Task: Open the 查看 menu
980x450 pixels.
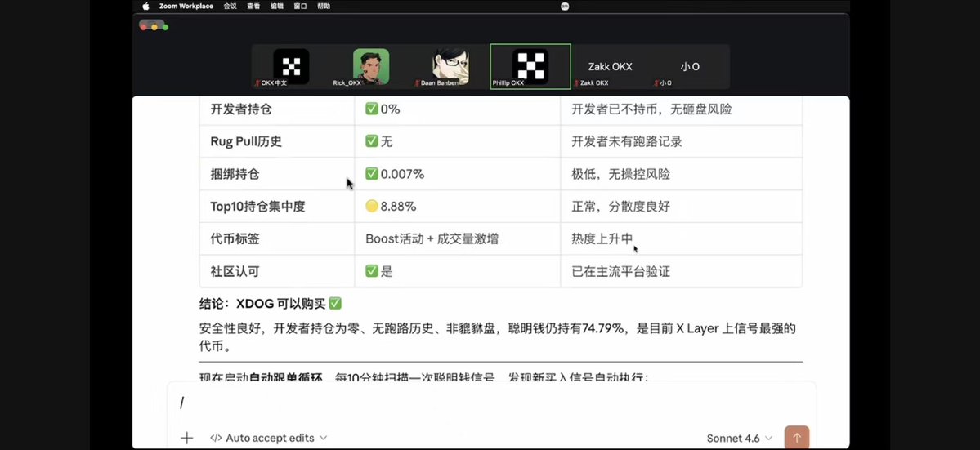Action: pyautogui.click(x=253, y=7)
